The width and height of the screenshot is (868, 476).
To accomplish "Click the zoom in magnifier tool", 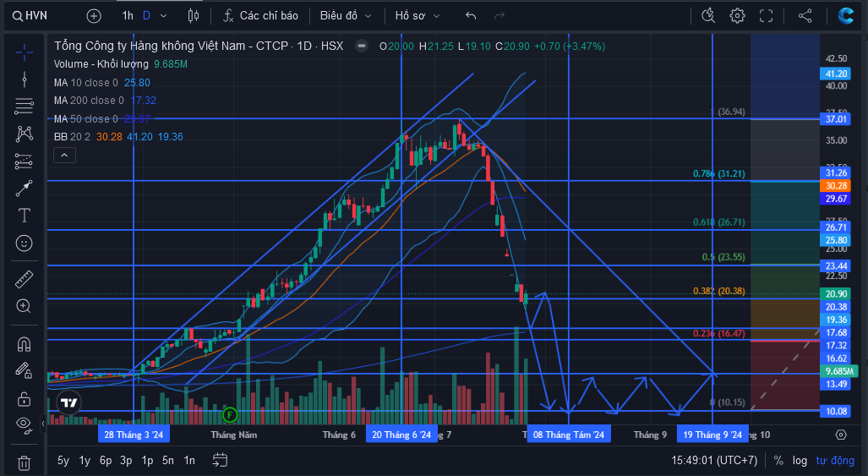I will (x=24, y=306).
